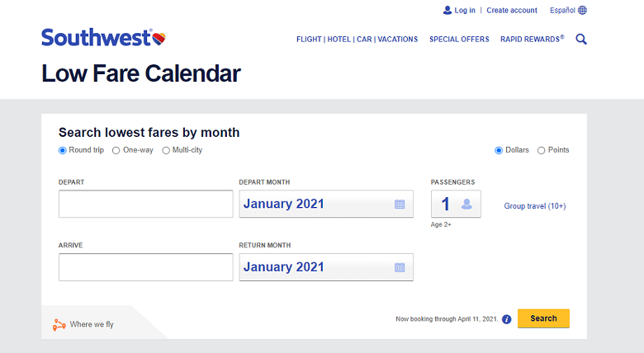This screenshot has height=353, width=644.
Task: Expand the Return Month January 2021 selector
Action: pos(326,266)
